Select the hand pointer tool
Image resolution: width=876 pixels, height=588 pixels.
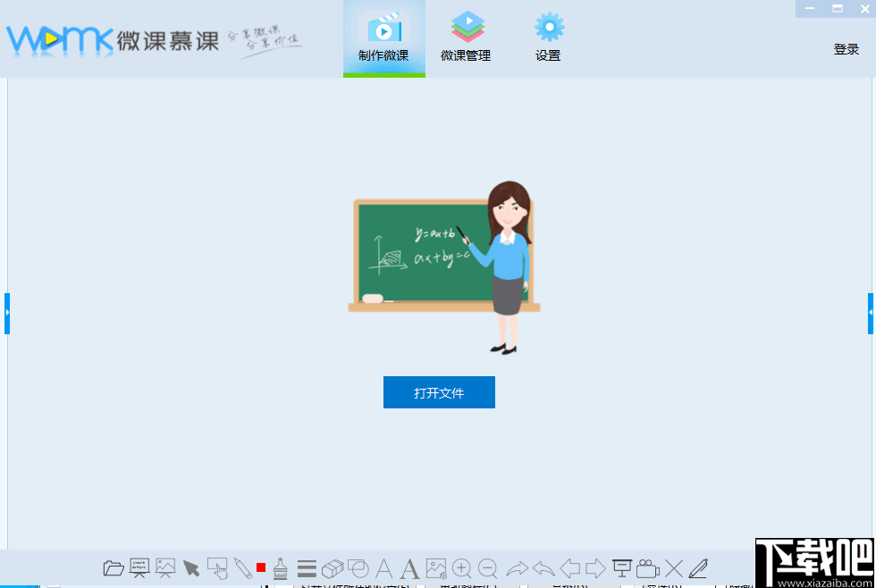pos(217,567)
